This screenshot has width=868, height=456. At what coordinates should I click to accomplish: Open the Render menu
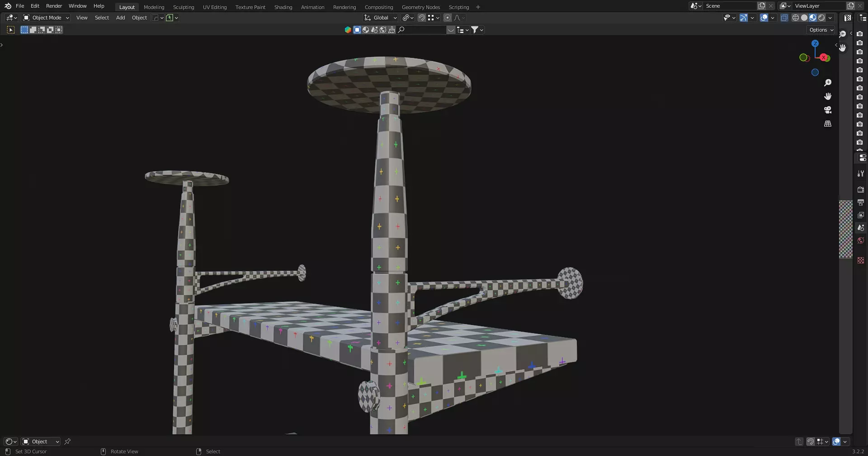click(54, 6)
